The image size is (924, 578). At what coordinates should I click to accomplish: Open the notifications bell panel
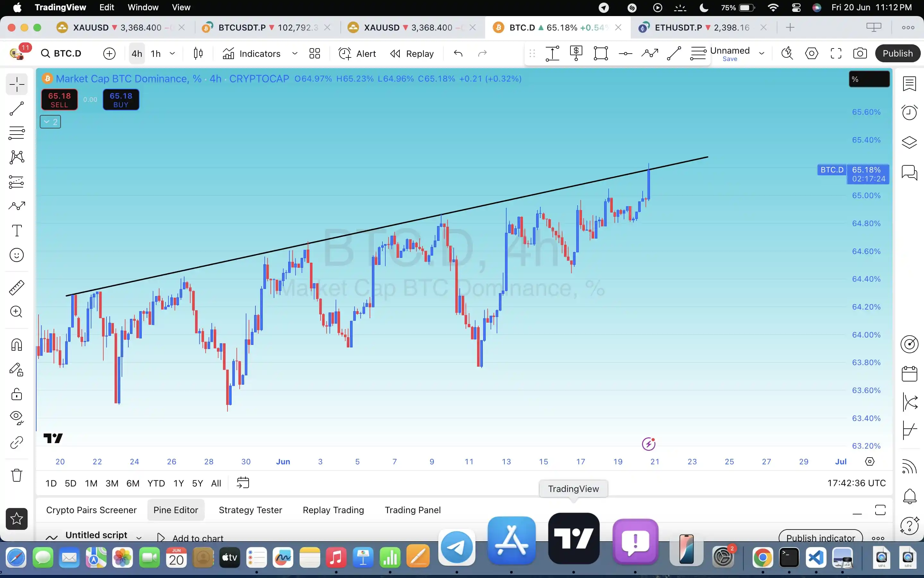pos(909,496)
